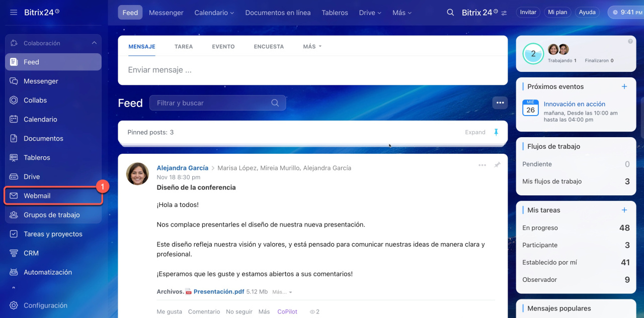Click the circular work-time progress indicator
644x318 pixels.
(533, 54)
